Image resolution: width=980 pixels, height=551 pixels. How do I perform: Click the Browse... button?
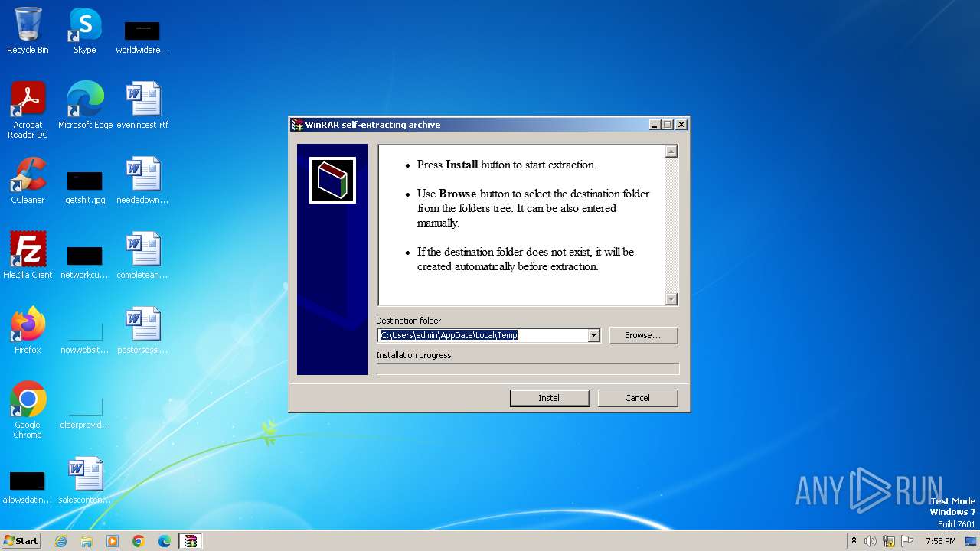coord(643,335)
